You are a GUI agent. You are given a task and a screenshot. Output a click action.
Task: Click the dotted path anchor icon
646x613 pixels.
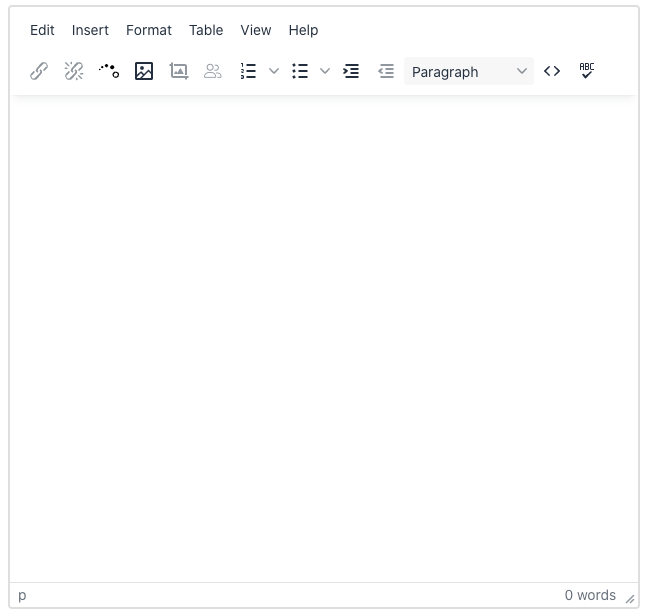tap(109, 71)
